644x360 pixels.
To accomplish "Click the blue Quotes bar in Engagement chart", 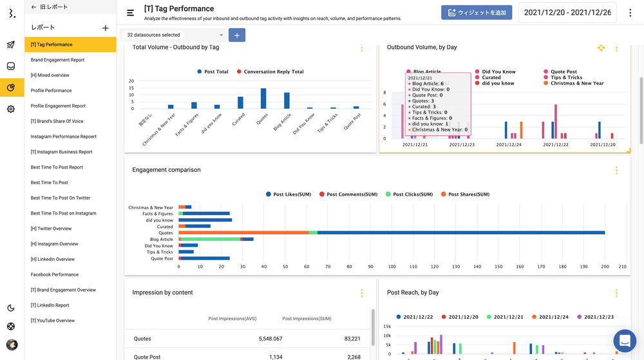I will [x=460, y=232].
